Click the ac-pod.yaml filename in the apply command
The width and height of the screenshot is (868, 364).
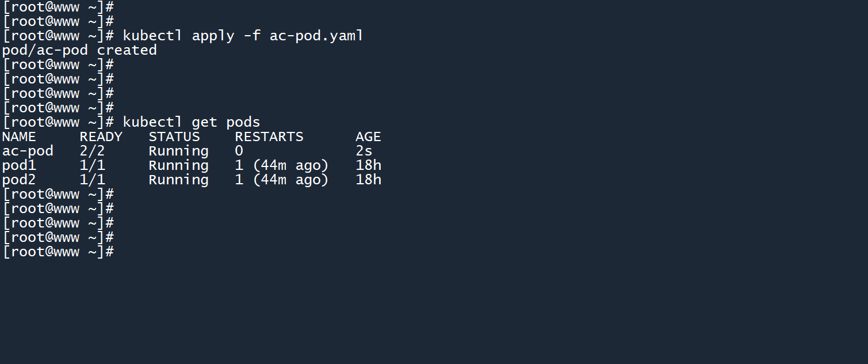[x=316, y=36]
